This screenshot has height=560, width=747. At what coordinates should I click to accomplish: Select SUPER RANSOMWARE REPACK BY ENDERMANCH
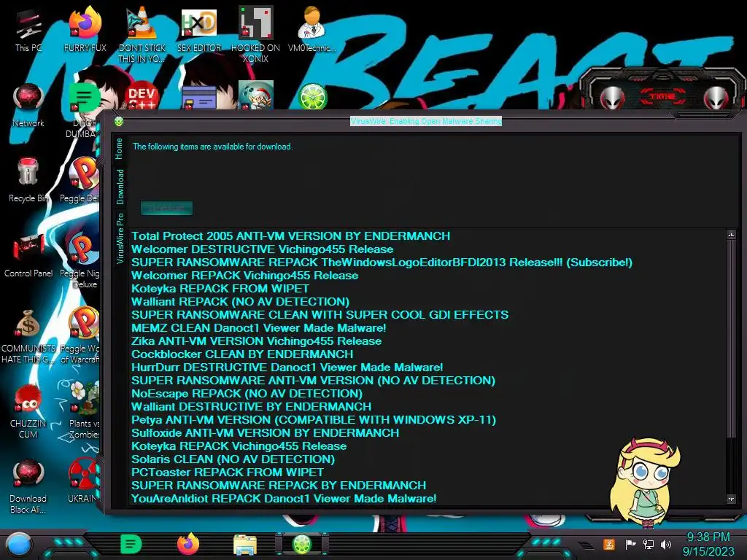tap(278, 486)
